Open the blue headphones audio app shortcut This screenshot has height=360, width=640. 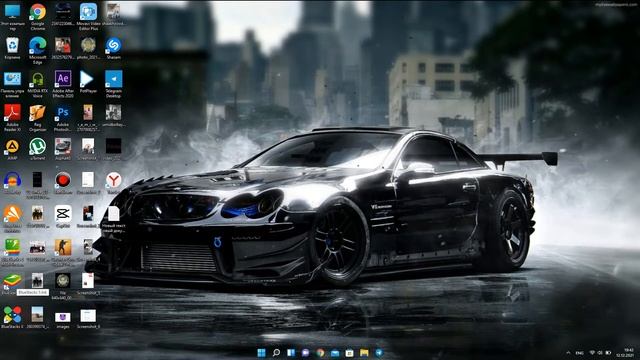coord(12,180)
